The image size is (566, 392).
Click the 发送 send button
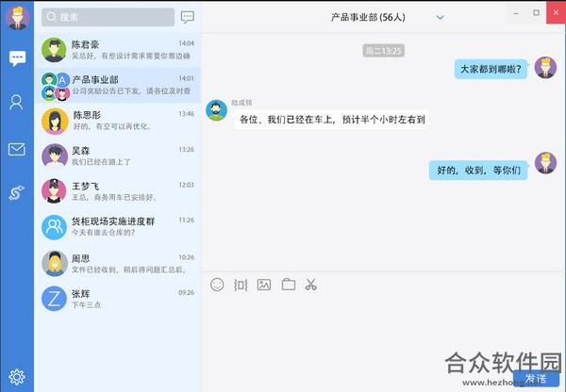pos(536,378)
